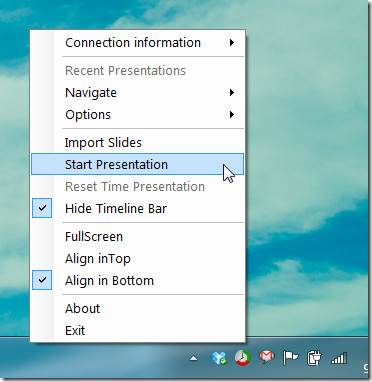This screenshot has width=372, height=382.
Task: Click the Dropbox icon in system tray
Action: (219, 359)
